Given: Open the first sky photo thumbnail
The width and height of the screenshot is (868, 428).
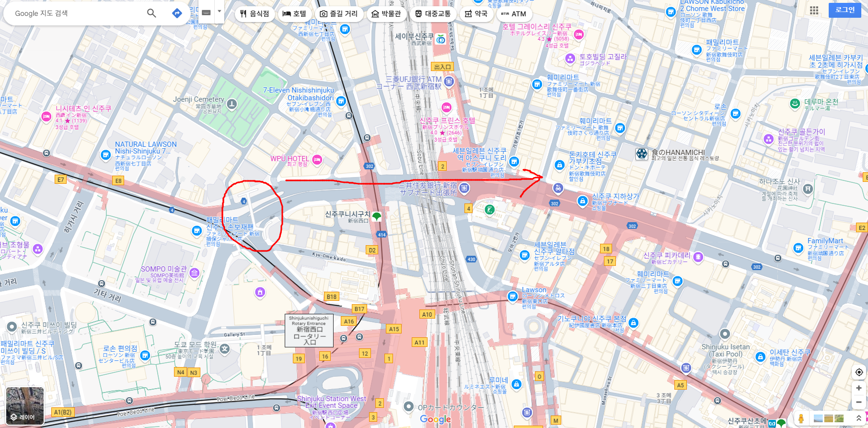Looking at the screenshot, I should (818, 418).
